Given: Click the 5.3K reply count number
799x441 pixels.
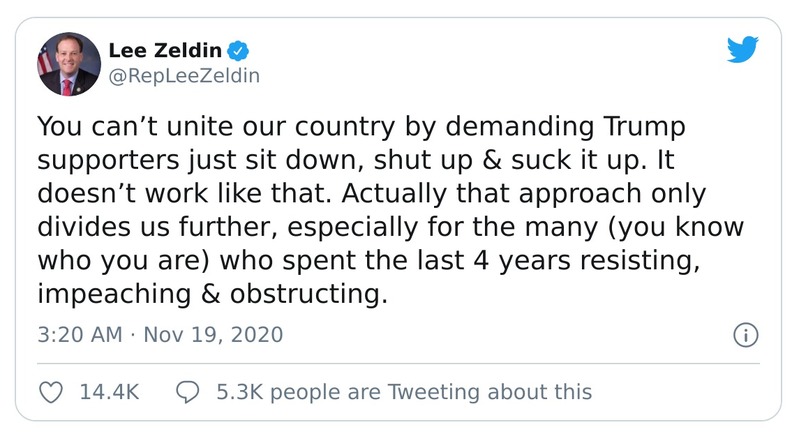Looking at the screenshot, I should coord(240,392).
